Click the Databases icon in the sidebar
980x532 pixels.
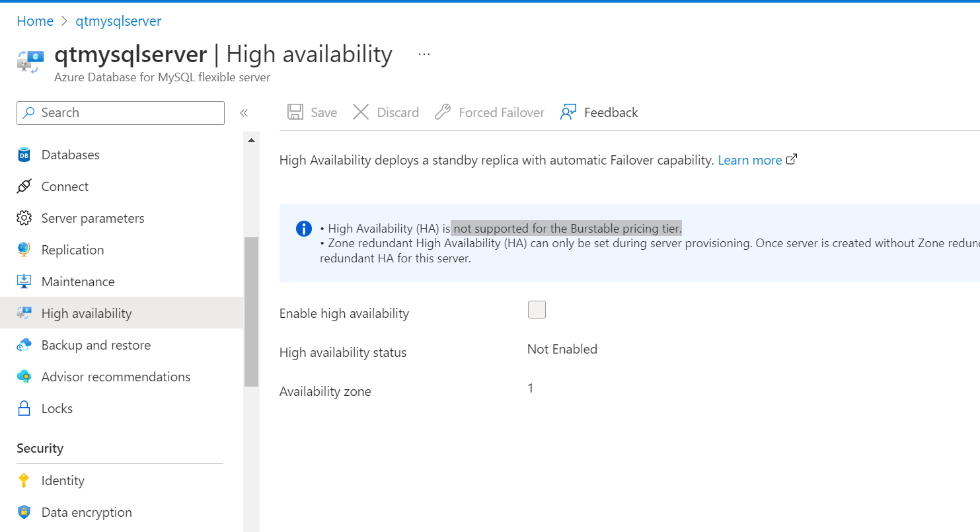[24, 155]
